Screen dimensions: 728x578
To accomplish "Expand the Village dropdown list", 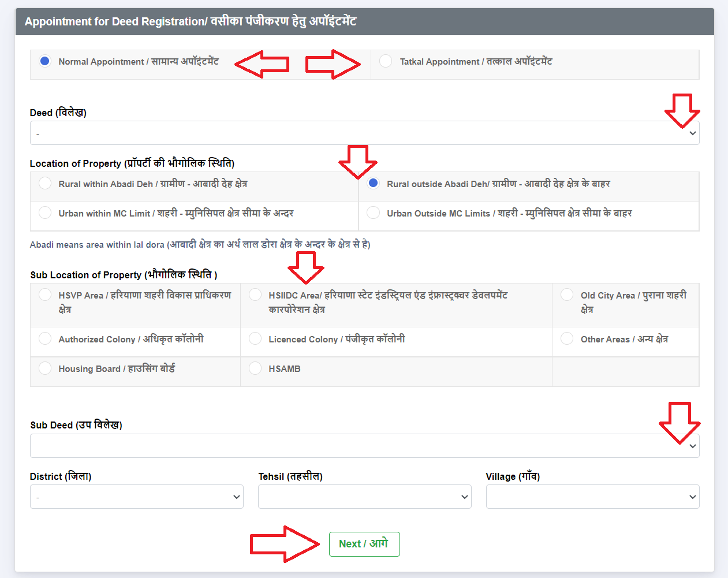I will (592, 497).
